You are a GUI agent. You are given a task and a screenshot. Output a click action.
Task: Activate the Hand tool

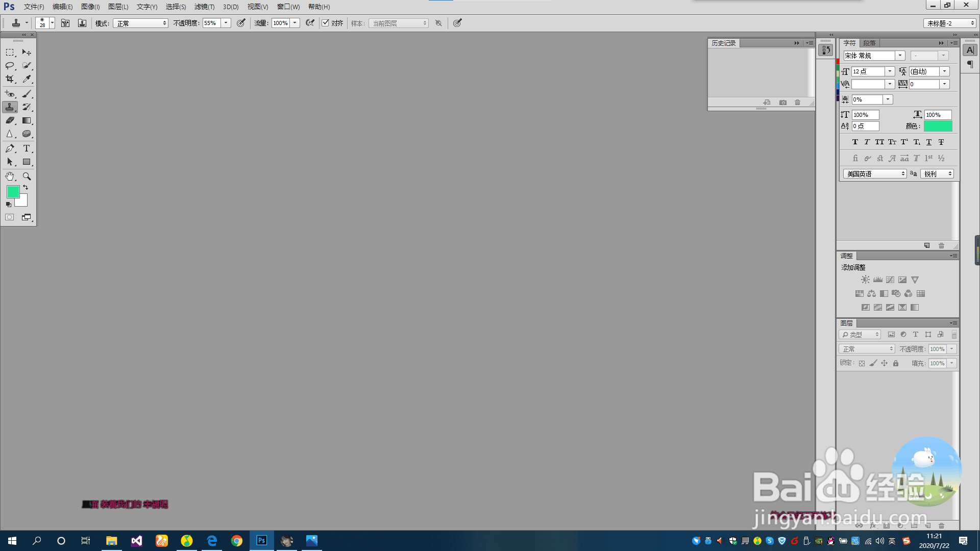click(10, 177)
